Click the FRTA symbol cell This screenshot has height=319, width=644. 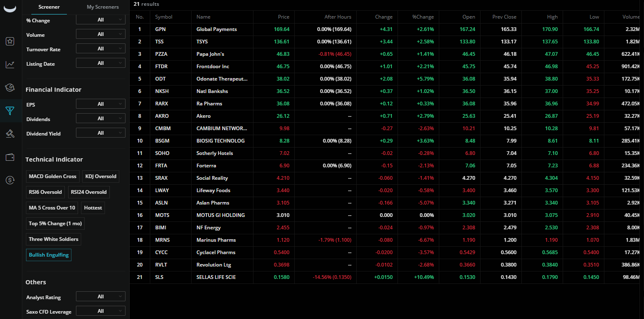tap(161, 166)
